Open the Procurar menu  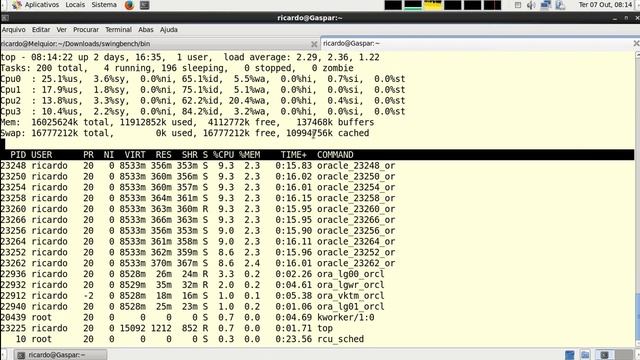pyautogui.click(x=86, y=30)
